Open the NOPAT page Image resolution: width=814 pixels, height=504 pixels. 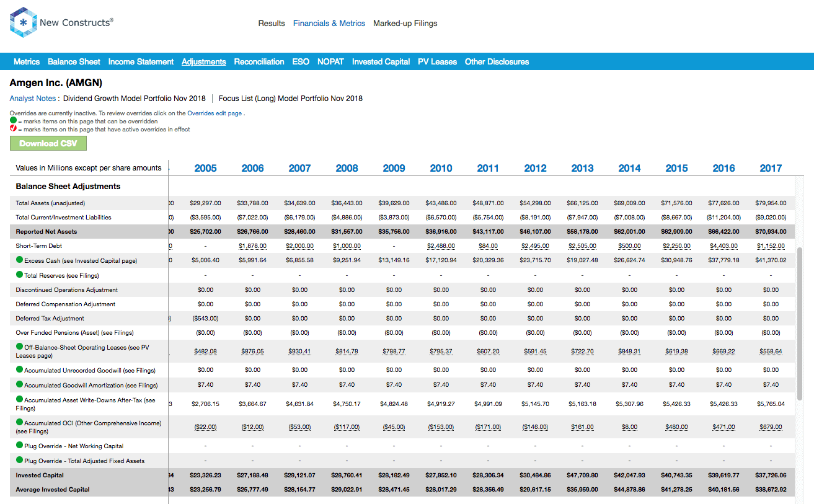coord(331,62)
